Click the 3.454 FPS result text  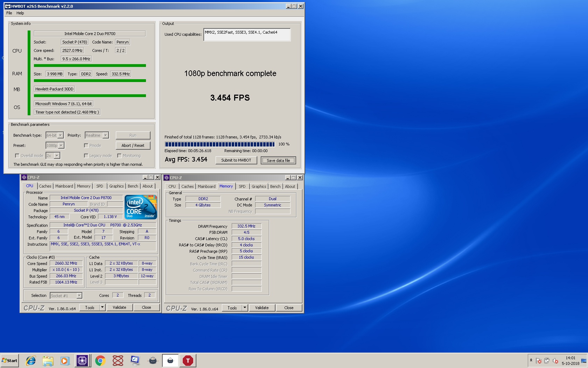[230, 98]
